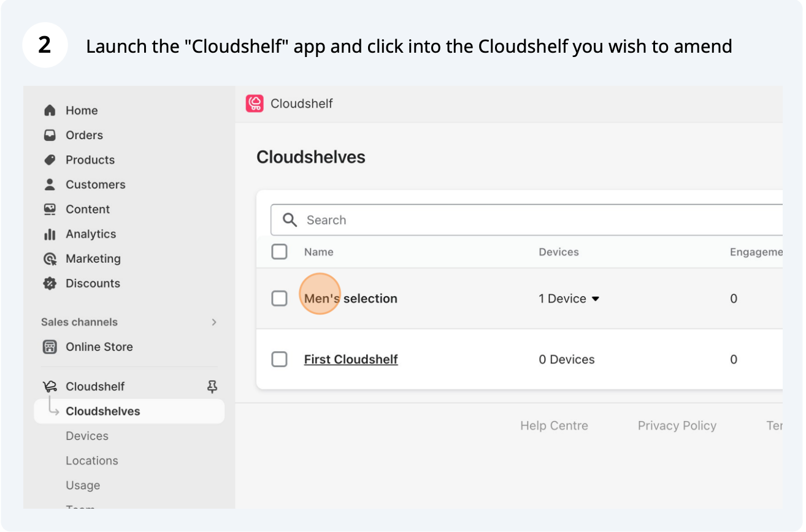
Task: Open the Men's selection Cloudshelf
Action: pyautogui.click(x=351, y=298)
